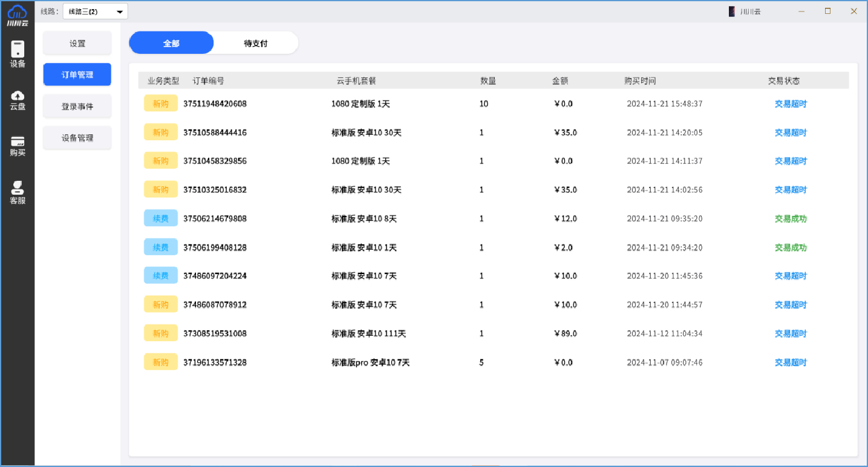Click 交易成功 status for order 37506214679808
The width and height of the screenshot is (868, 467).
[791, 219]
